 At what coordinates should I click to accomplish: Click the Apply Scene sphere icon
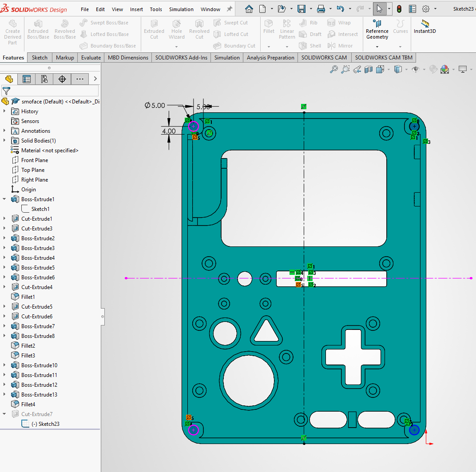445,70
